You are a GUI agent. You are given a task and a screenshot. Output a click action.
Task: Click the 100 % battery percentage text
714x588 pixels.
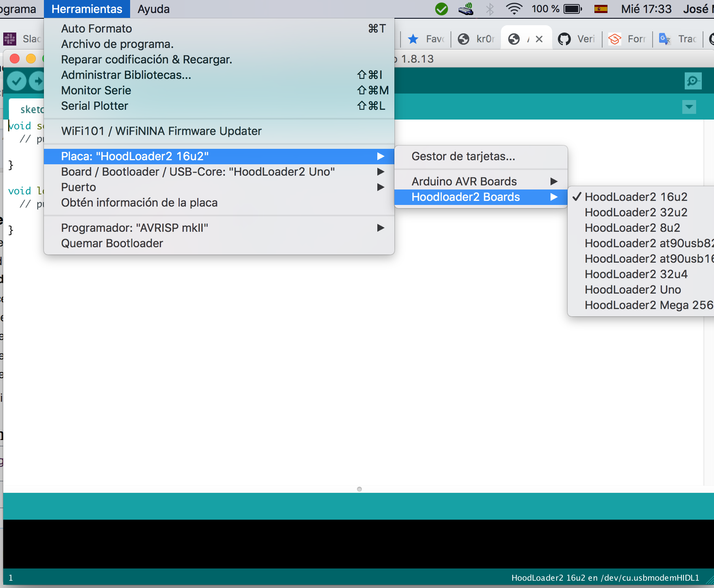click(x=545, y=9)
